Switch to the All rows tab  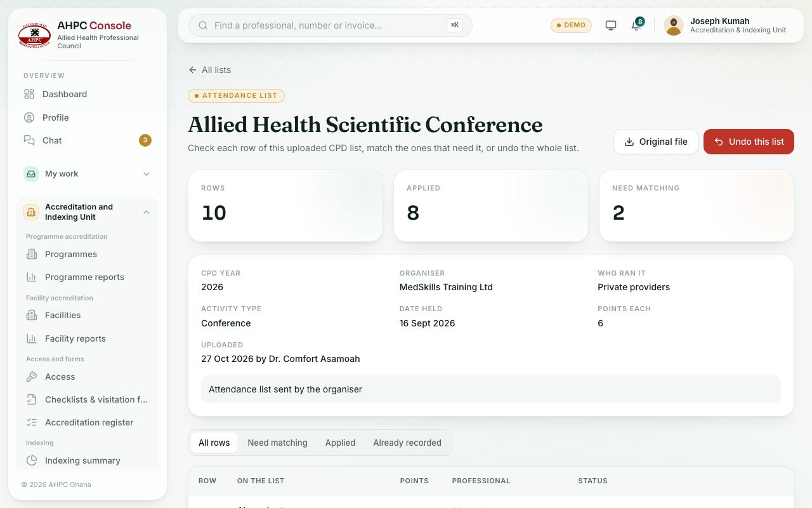(x=214, y=443)
